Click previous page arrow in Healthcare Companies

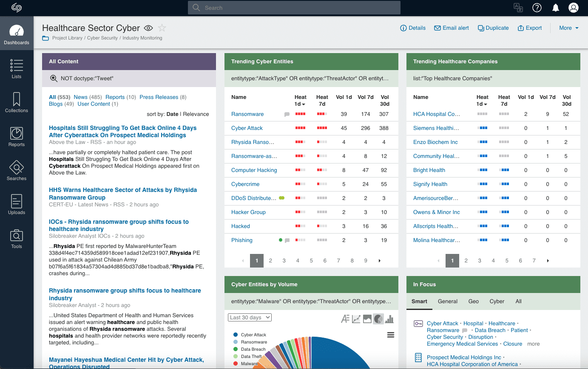click(x=439, y=261)
